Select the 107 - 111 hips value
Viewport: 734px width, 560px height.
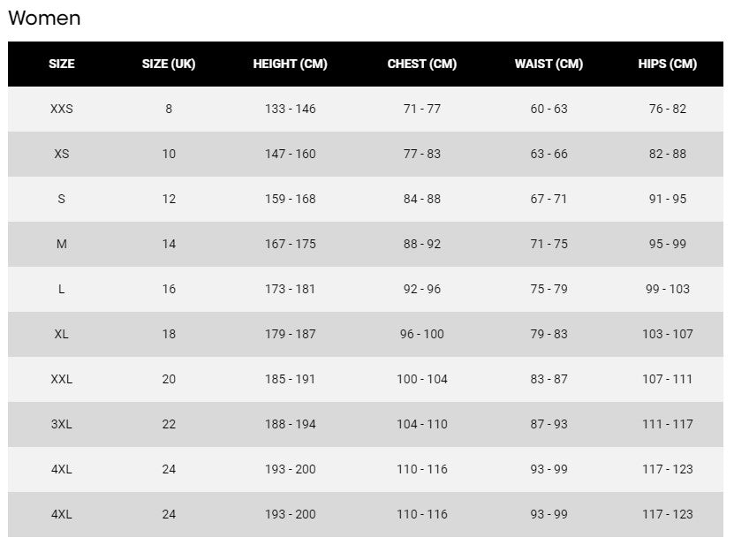pos(668,379)
